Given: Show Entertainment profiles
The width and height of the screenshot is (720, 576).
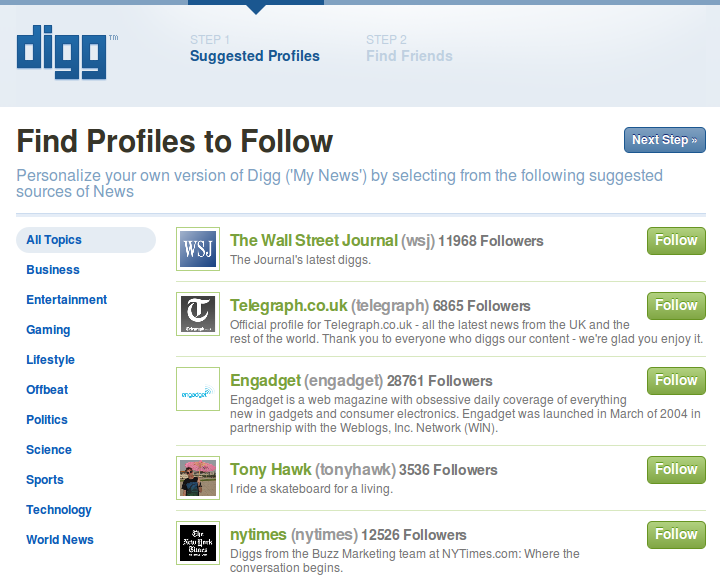Looking at the screenshot, I should [67, 300].
